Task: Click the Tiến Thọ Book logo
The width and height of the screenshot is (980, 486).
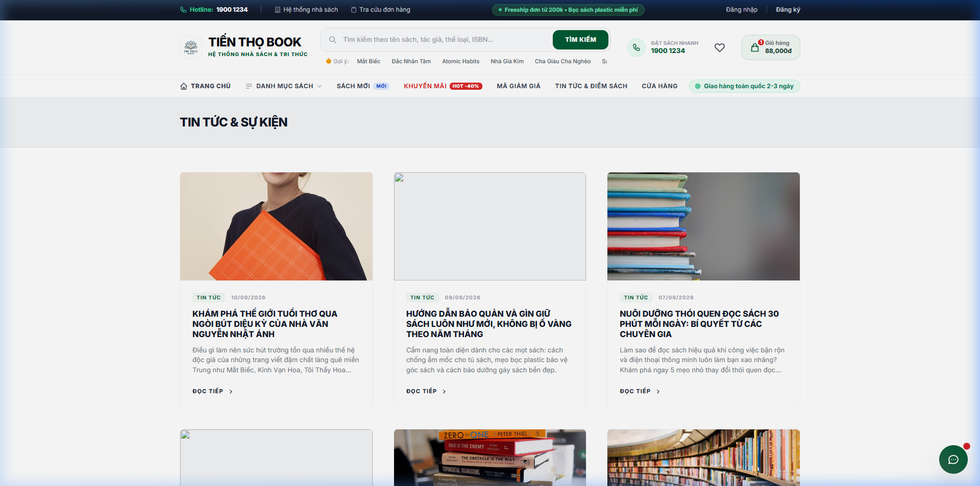Action: (x=191, y=47)
